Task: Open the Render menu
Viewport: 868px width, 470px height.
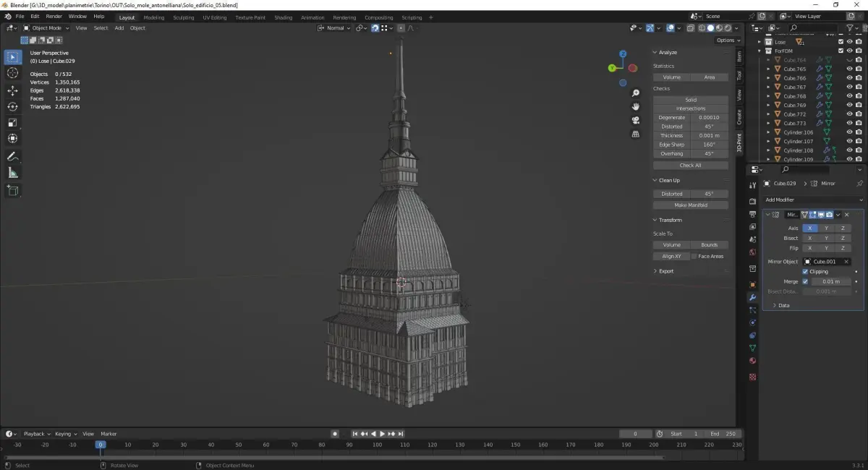Action: (54, 16)
